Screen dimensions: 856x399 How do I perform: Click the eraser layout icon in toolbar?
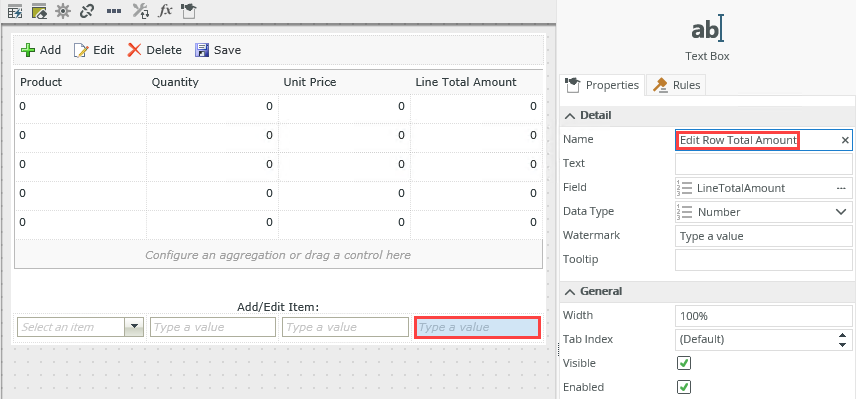point(39,11)
